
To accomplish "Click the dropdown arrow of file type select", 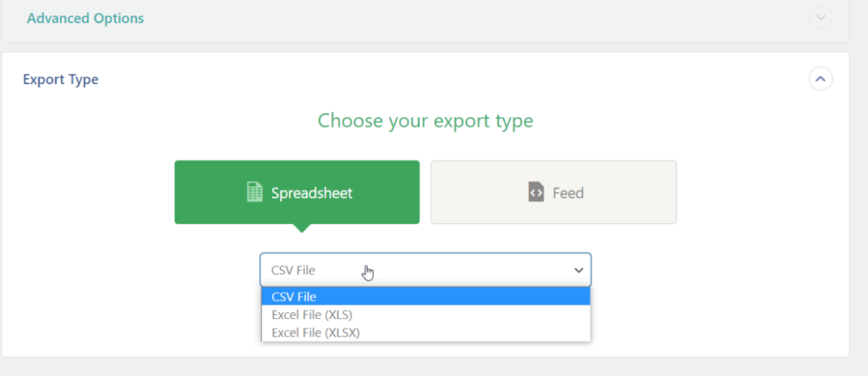I will [x=578, y=270].
